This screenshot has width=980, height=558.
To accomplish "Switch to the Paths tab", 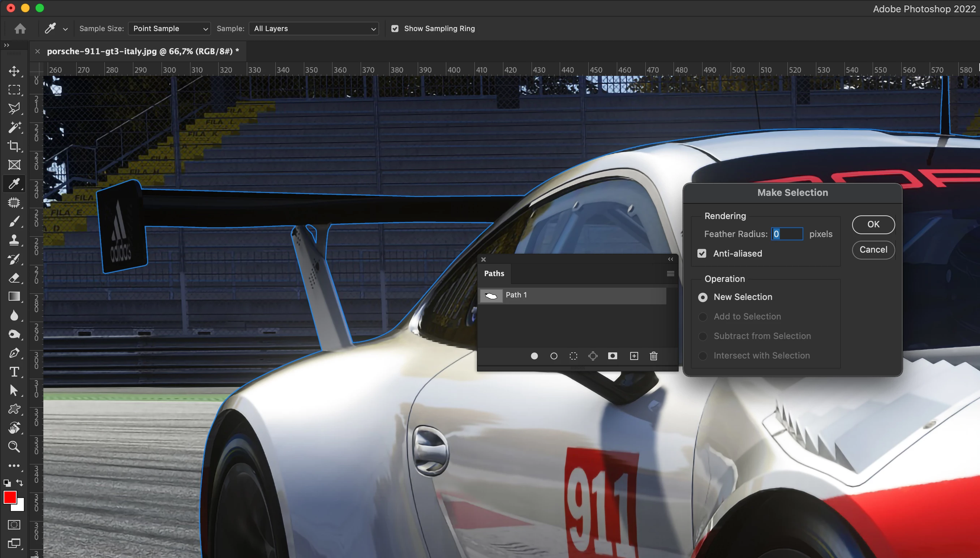I will coord(494,274).
